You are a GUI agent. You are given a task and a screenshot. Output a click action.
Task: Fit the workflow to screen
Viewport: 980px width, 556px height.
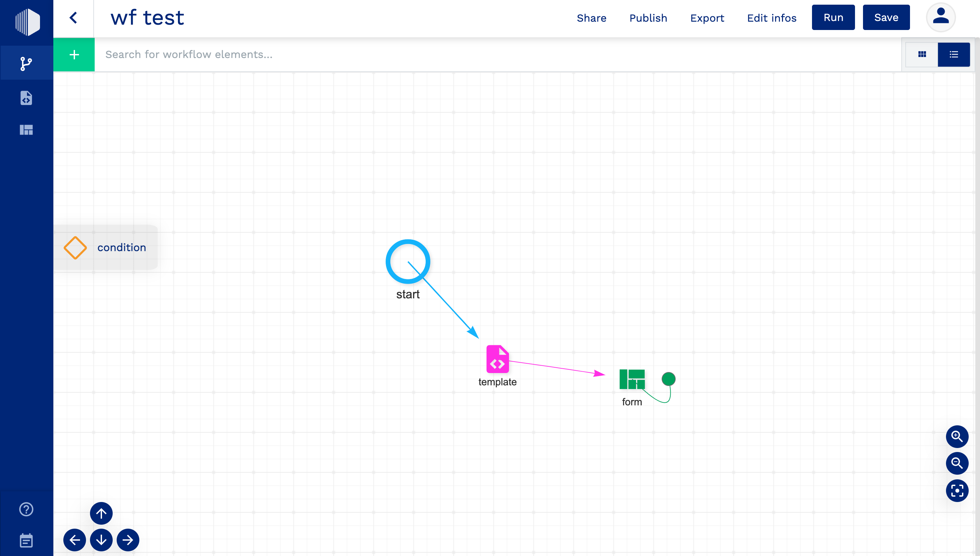click(957, 490)
